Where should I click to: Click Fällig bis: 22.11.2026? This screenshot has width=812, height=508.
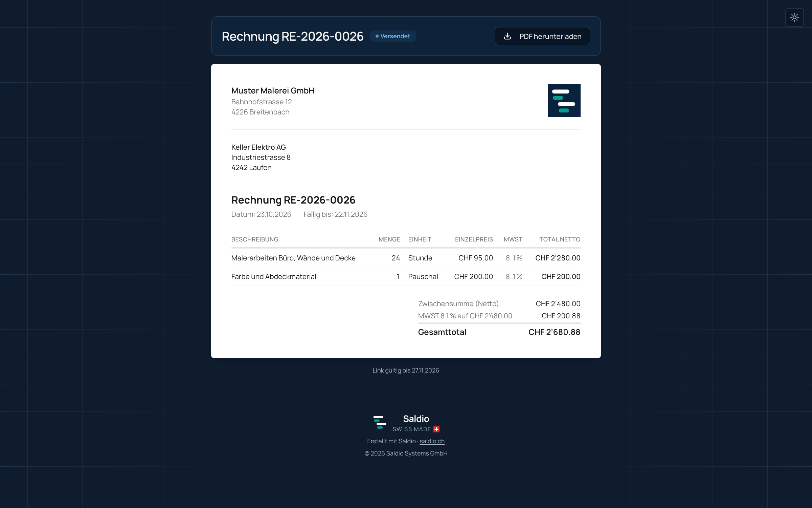pos(335,214)
